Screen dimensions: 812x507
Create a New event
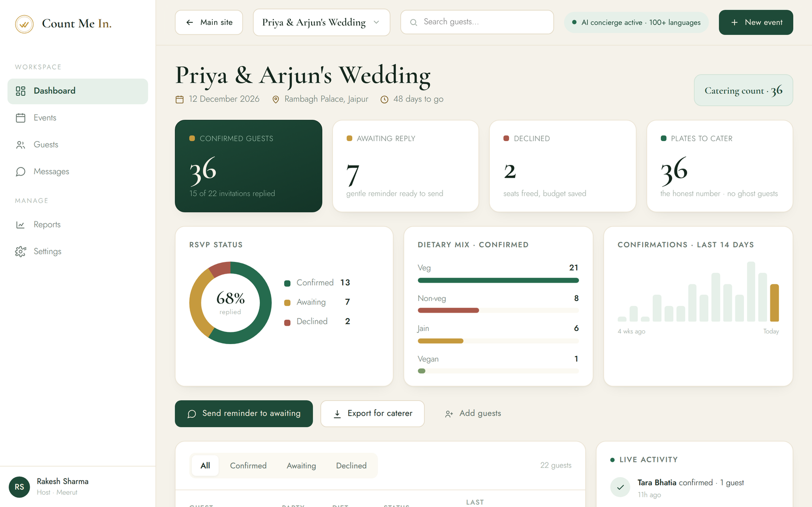click(756, 22)
